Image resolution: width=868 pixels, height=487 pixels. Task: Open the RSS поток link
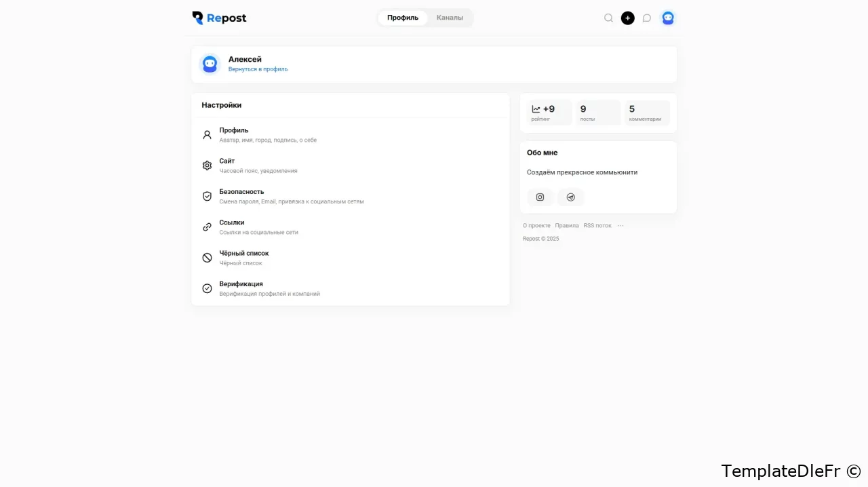click(x=597, y=225)
